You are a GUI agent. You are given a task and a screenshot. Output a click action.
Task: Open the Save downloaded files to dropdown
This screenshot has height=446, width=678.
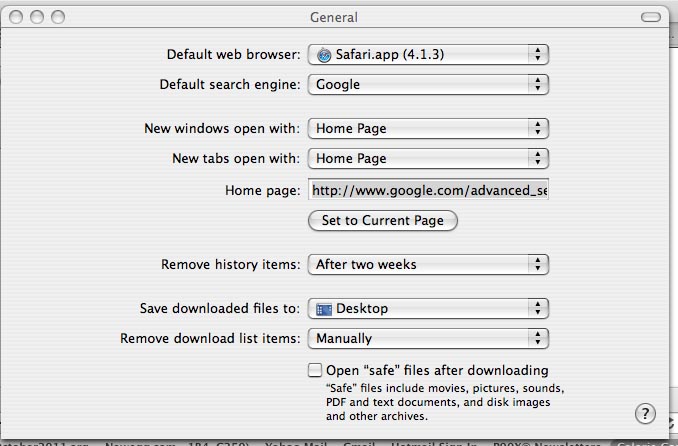428,308
